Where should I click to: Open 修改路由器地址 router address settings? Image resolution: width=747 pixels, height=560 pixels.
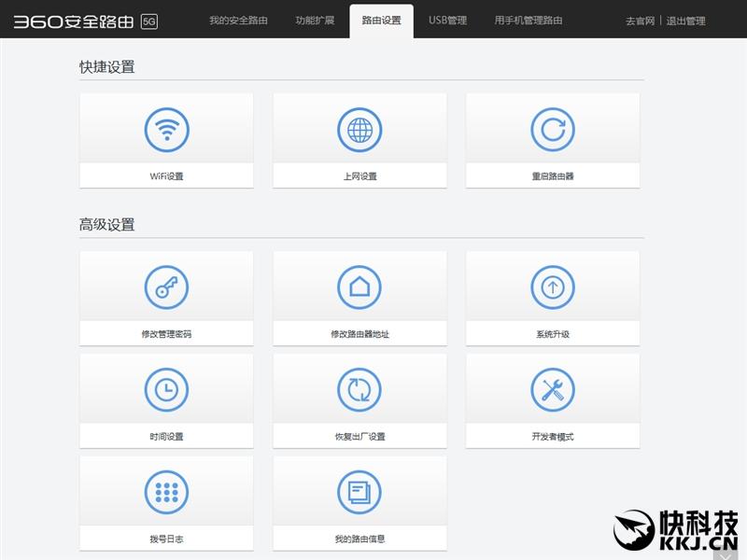pos(358,290)
